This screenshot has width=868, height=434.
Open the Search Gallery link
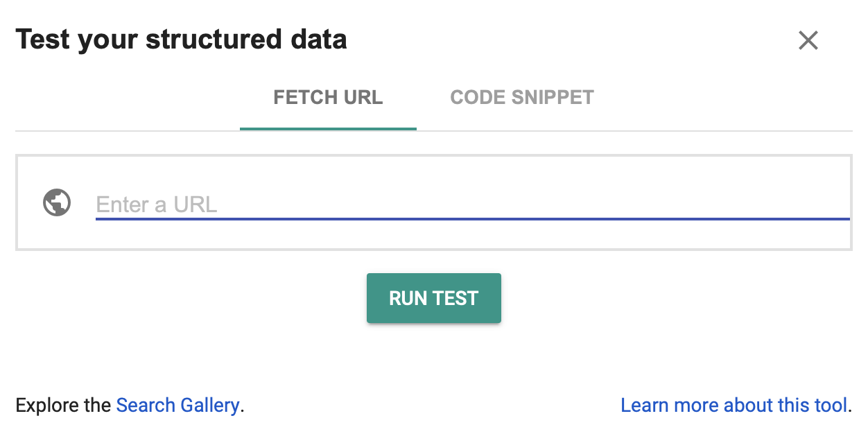177,405
